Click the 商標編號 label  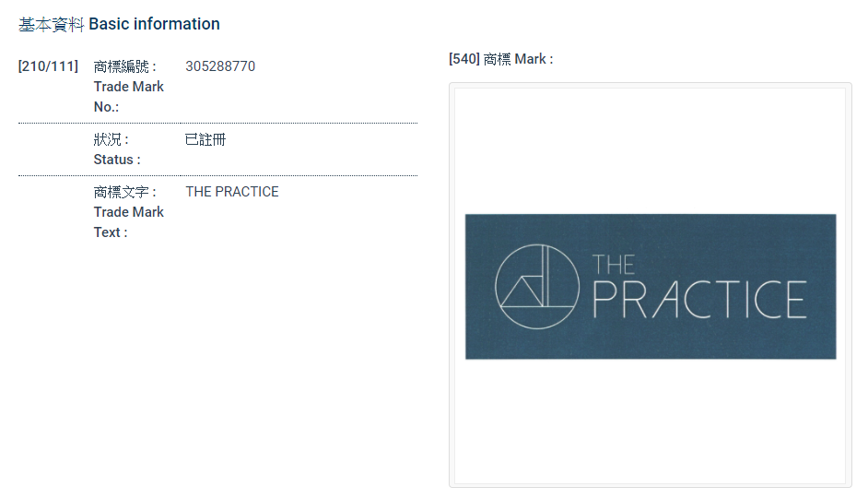[125, 66]
